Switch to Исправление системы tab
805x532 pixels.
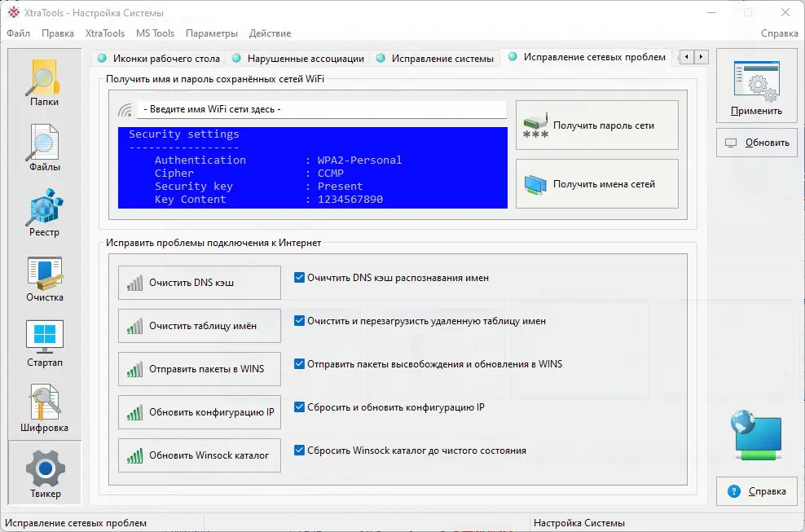434,59
